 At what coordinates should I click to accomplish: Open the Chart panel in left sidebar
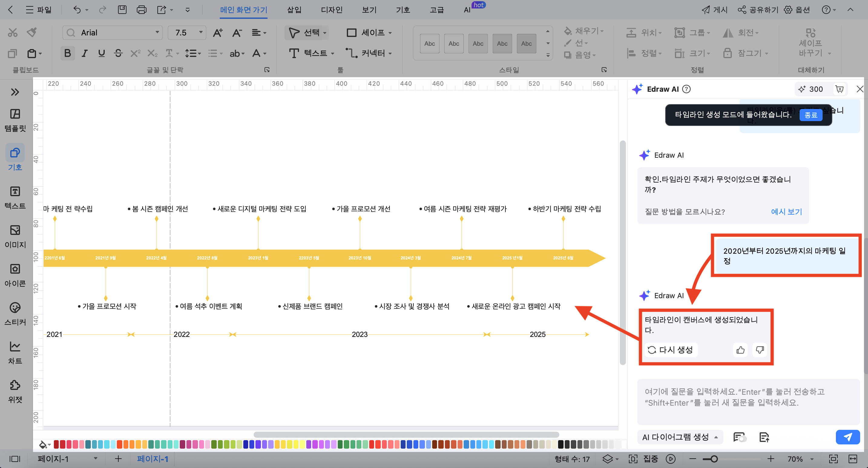click(x=15, y=352)
